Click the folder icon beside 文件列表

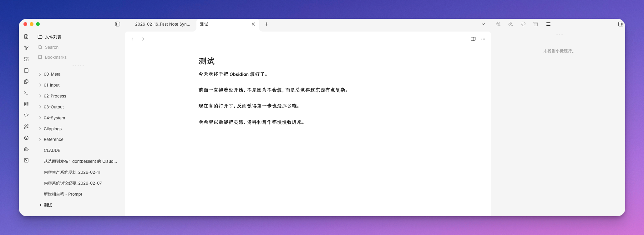click(40, 37)
